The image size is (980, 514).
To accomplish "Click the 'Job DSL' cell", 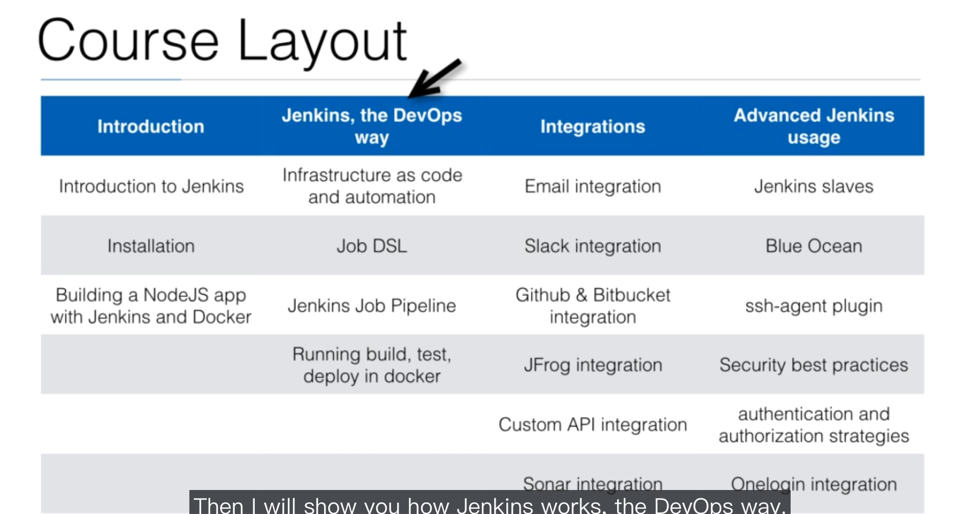I will (x=372, y=246).
